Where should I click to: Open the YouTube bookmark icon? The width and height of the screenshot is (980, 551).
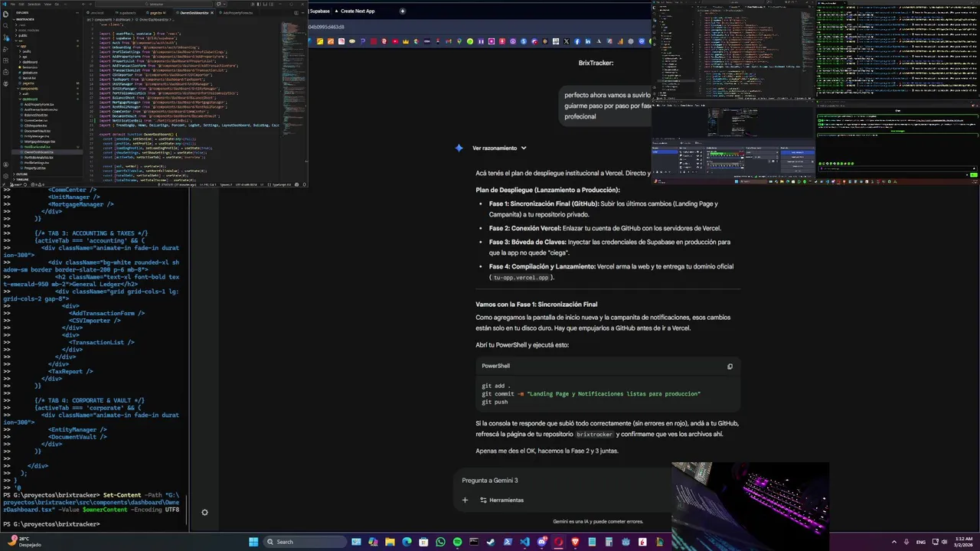(395, 41)
